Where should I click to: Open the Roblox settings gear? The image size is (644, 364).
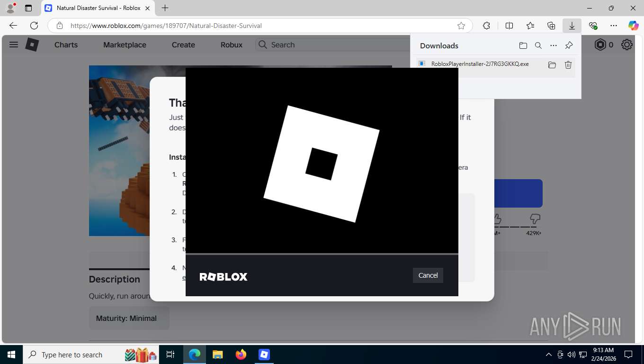click(627, 45)
